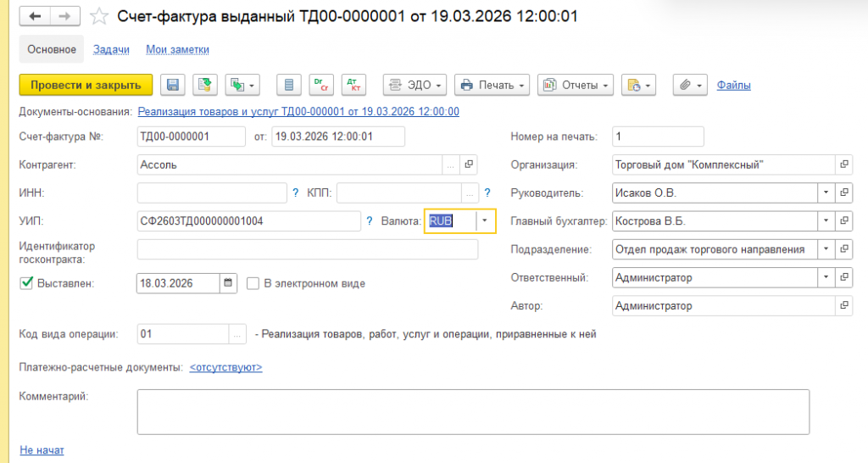Click the ИНН input field
Viewport: 868px width, 463px height.
coord(212,192)
